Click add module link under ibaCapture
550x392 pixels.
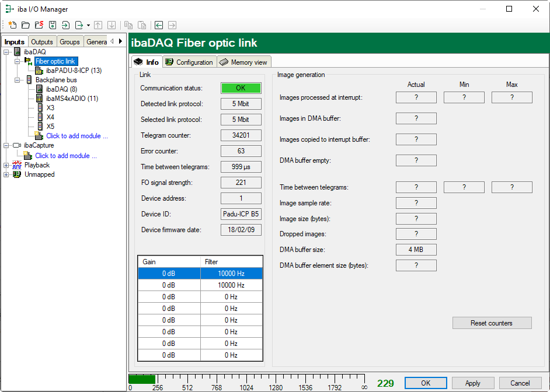(x=66, y=156)
